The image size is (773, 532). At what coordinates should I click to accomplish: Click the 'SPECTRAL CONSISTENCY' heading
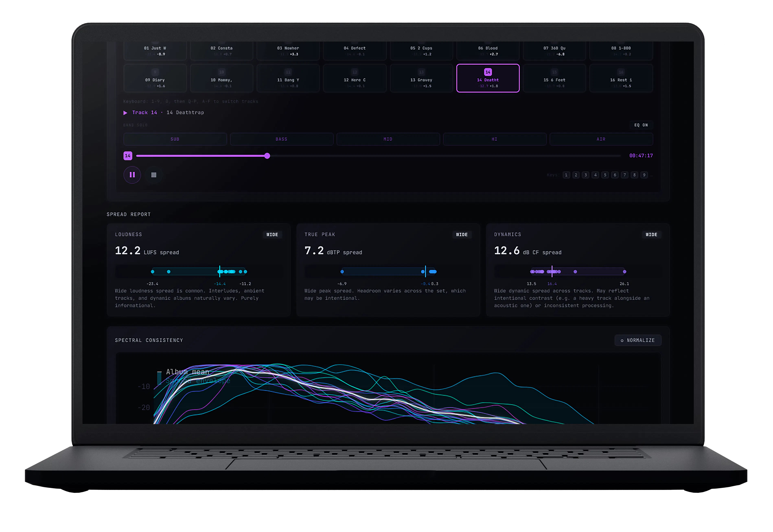click(149, 340)
